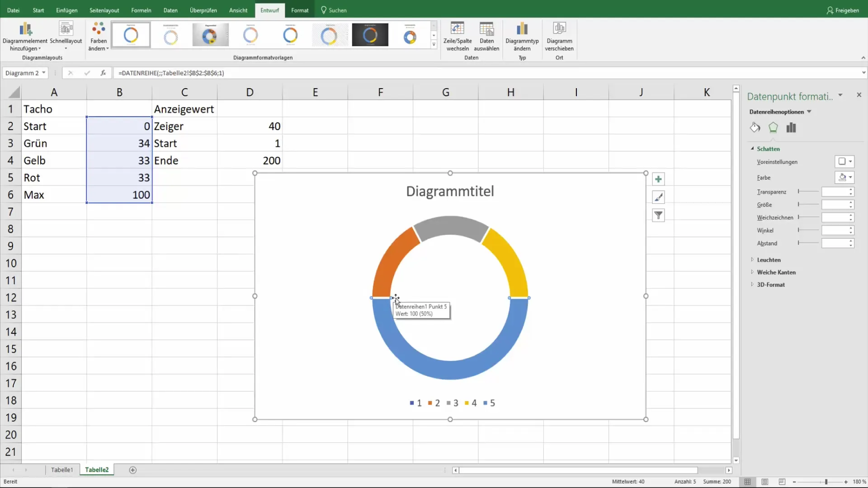This screenshot has height=488, width=868.
Task: Open Diagrammelement hinzufügen menu
Action: (x=25, y=36)
